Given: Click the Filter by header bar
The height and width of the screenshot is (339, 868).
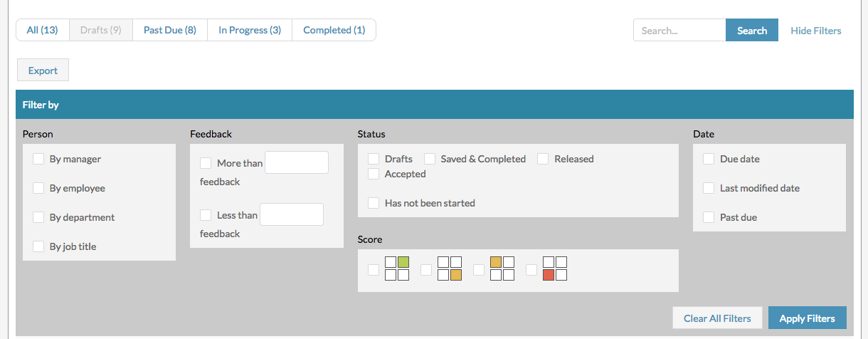Looking at the screenshot, I should click(434, 105).
